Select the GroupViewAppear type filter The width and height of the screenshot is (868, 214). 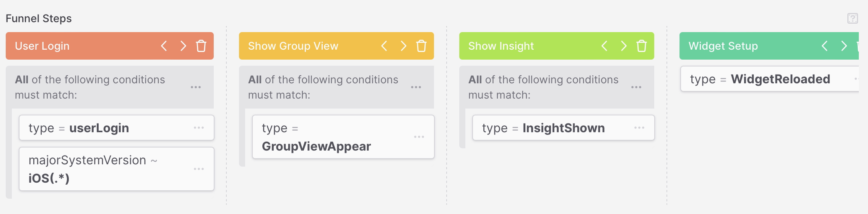(329, 137)
